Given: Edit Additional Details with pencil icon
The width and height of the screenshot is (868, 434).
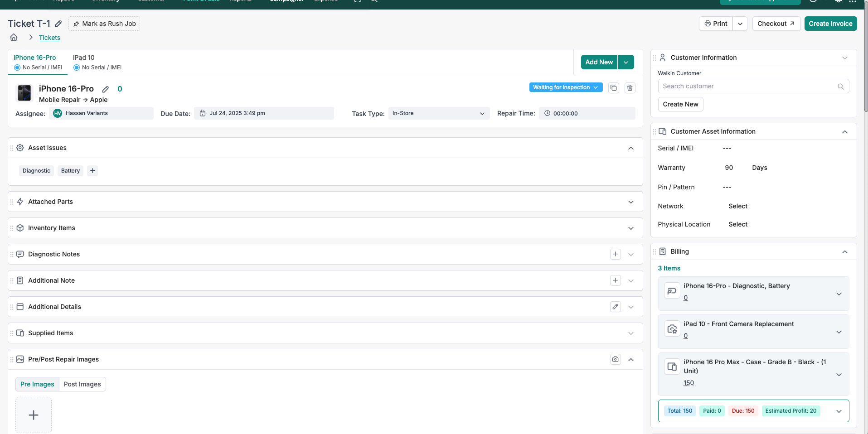Looking at the screenshot, I should (x=615, y=307).
